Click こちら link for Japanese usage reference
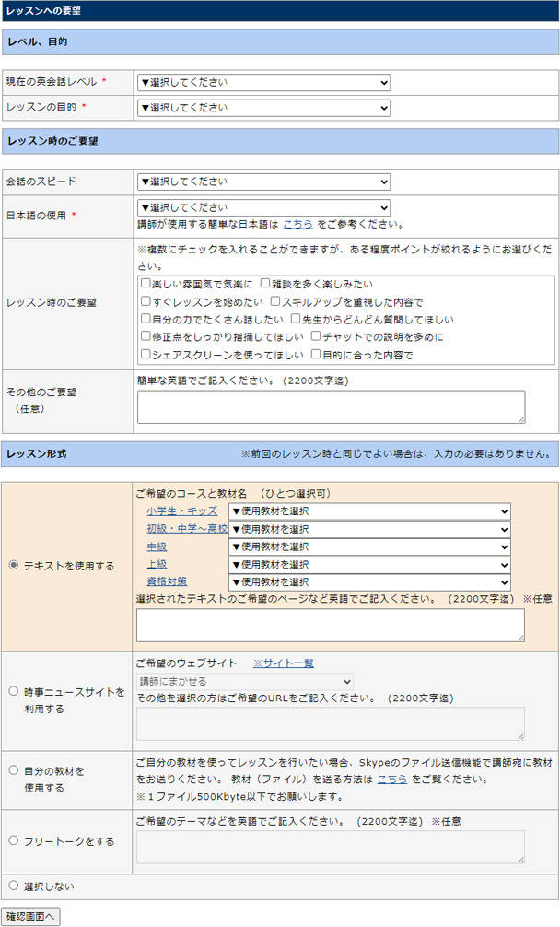Screen dimensions: 560x927 [297, 225]
